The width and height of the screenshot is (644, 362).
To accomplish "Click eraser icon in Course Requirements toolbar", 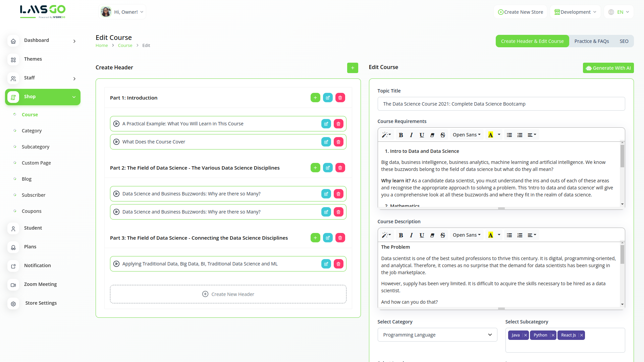I will [432, 135].
